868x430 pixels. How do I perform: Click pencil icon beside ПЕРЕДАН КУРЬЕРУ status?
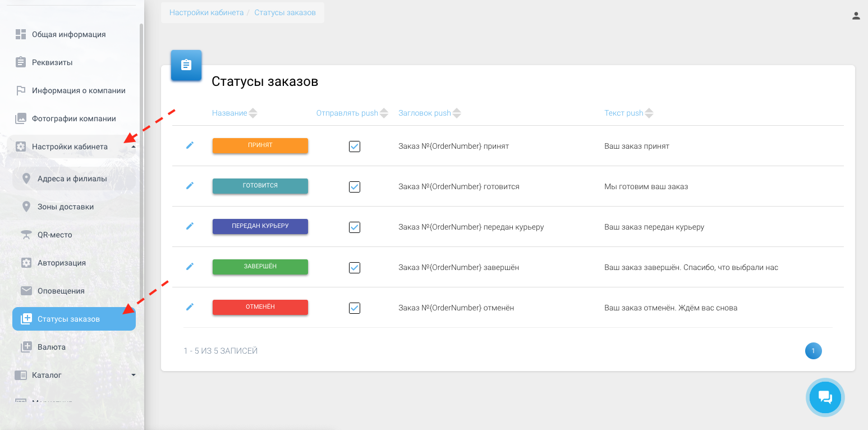click(x=190, y=226)
